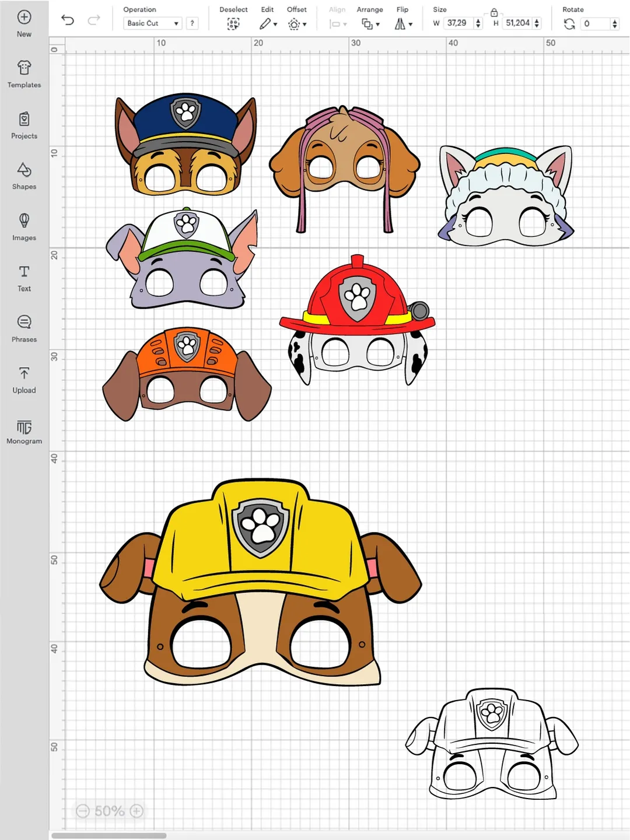The width and height of the screenshot is (630, 840).
Task: Toggle the size aspect ratio lock
Action: pos(495,13)
